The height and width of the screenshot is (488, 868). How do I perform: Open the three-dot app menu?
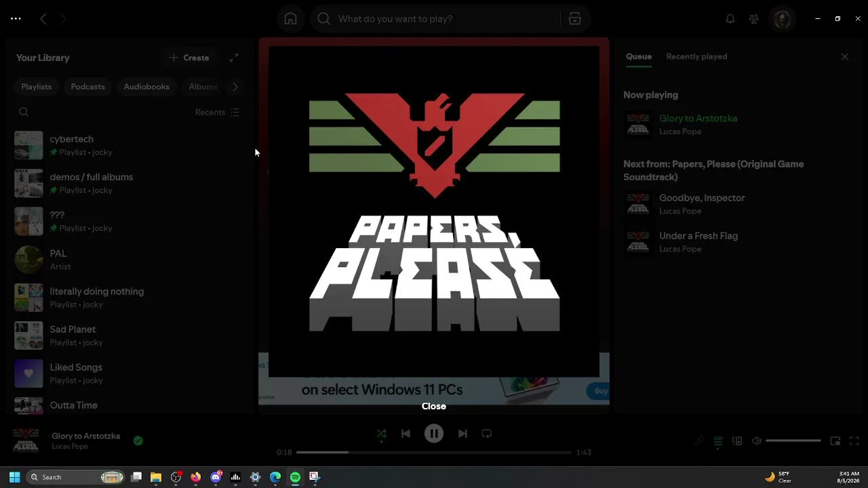coord(16,19)
